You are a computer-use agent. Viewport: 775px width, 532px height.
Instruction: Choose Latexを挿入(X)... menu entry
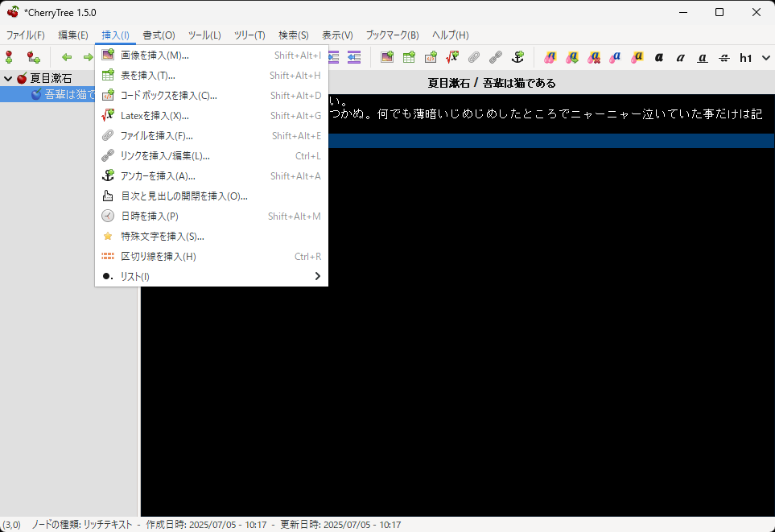(212, 116)
